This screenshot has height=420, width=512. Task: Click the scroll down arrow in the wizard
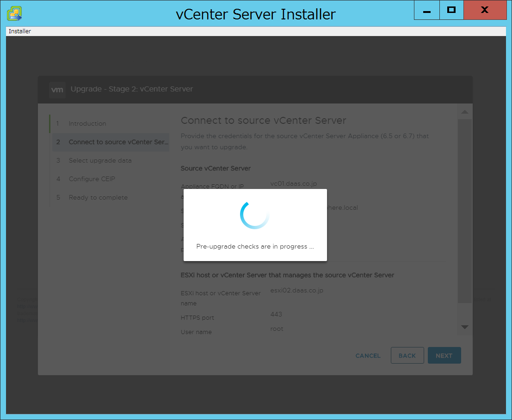tap(465, 327)
